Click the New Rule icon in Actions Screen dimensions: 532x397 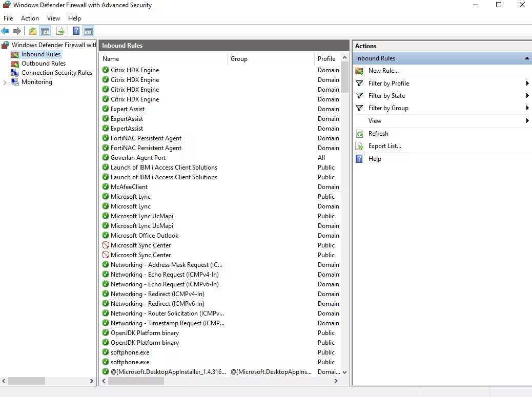(x=359, y=71)
